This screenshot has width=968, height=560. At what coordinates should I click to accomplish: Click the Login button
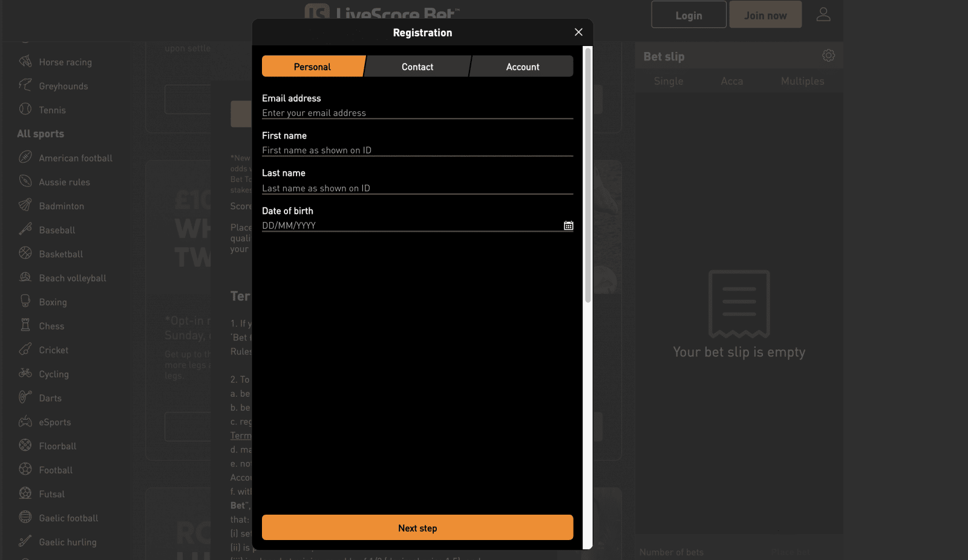click(688, 15)
